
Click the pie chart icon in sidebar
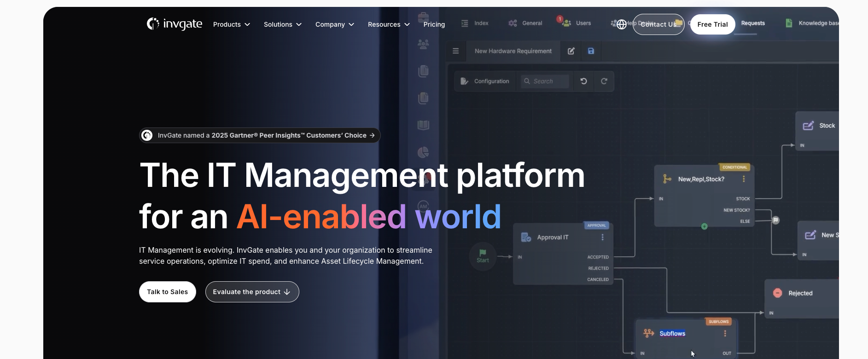tap(423, 152)
